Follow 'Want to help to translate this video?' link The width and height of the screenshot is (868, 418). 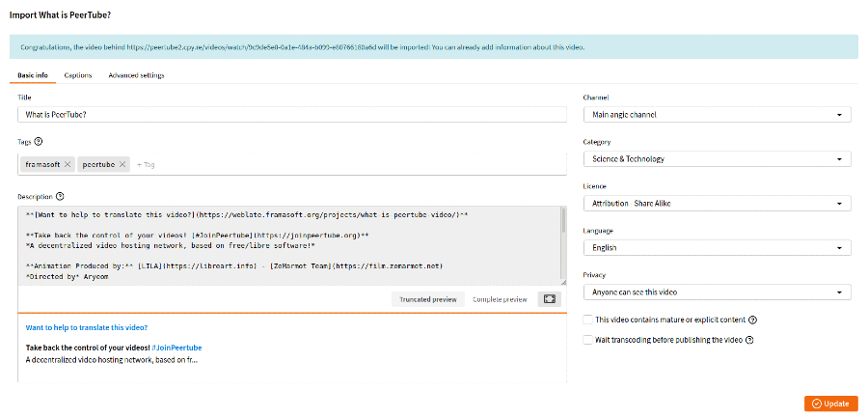[x=87, y=327]
